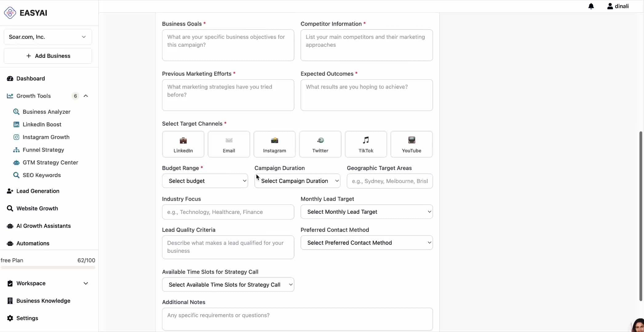Toggle the TikTok target channel
The height and width of the screenshot is (332, 644).
pos(366,144)
